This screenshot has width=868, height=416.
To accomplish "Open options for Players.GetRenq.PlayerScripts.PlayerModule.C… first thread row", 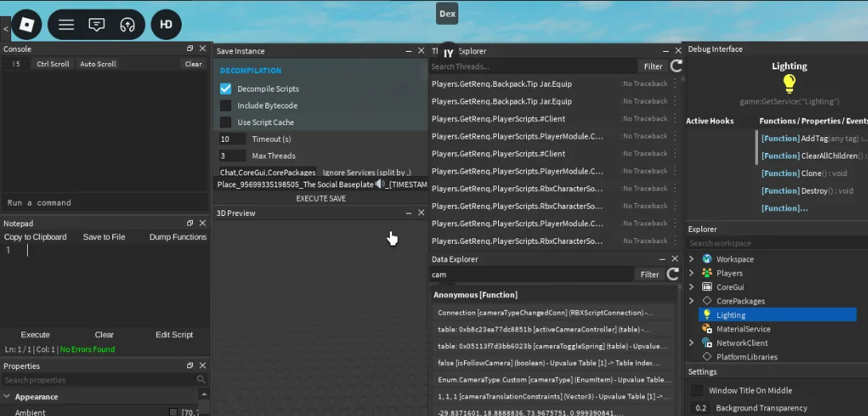I will coord(675,136).
